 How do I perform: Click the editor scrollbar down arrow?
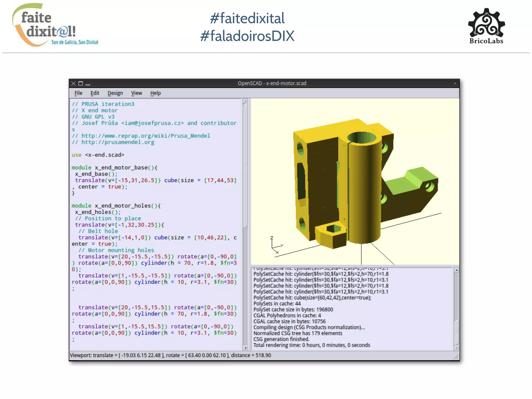(x=245, y=348)
